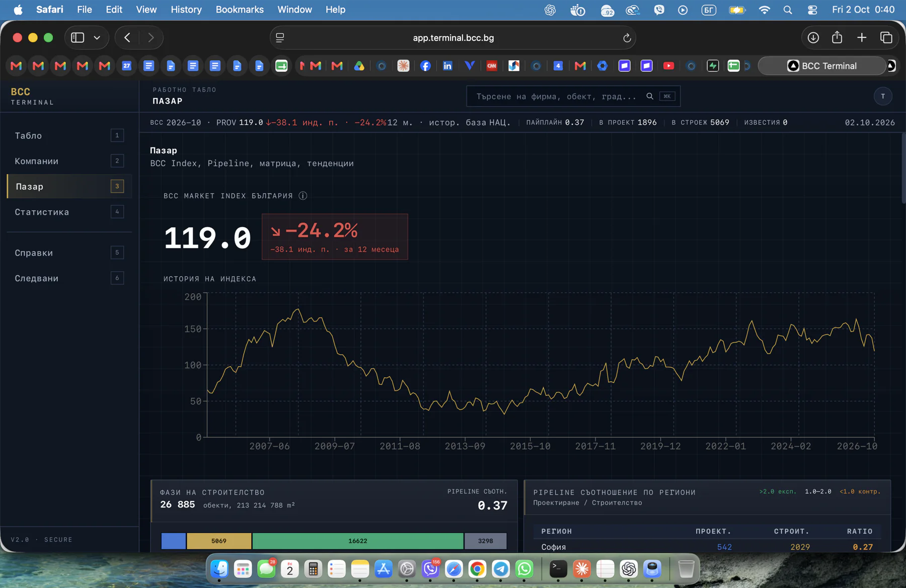The width and height of the screenshot is (906, 588).
Task: Open Табло in the sidebar
Action: point(69,135)
